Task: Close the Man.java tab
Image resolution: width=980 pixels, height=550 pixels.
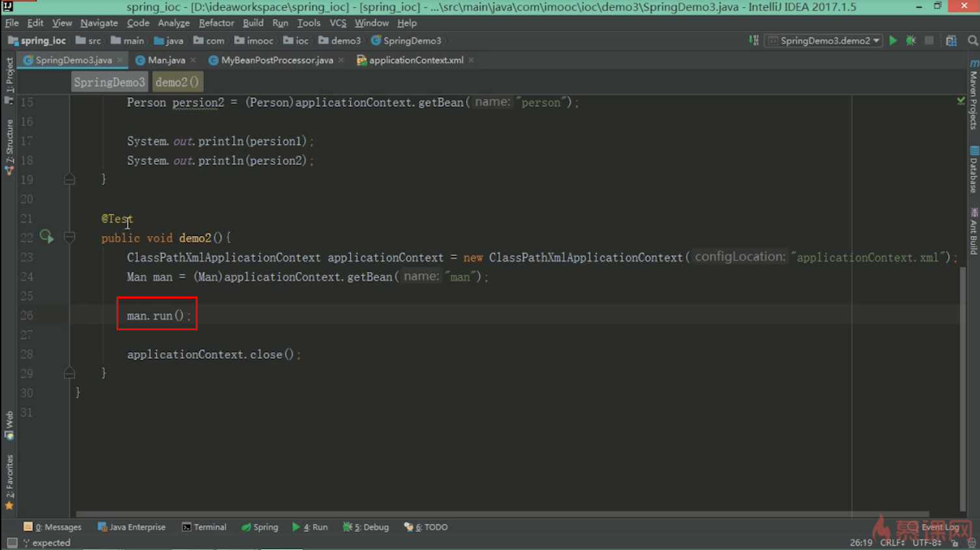Action: point(194,60)
